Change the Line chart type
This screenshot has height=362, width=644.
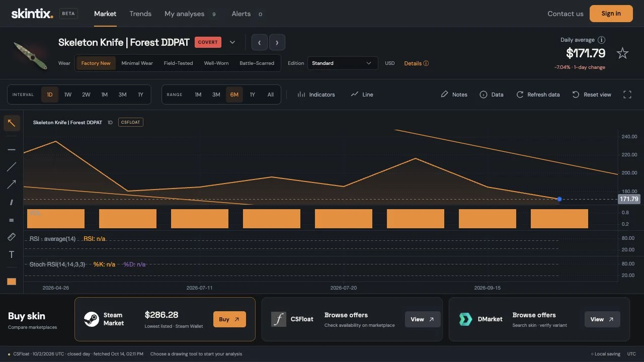362,95
